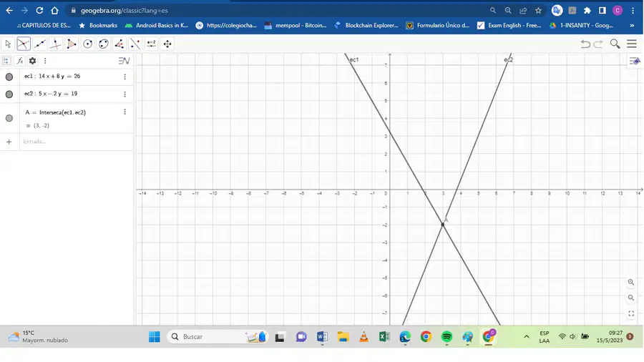Open 1-INSANITY Google bookmark
The width and height of the screenshot is (644, 362).
(581, 26)
